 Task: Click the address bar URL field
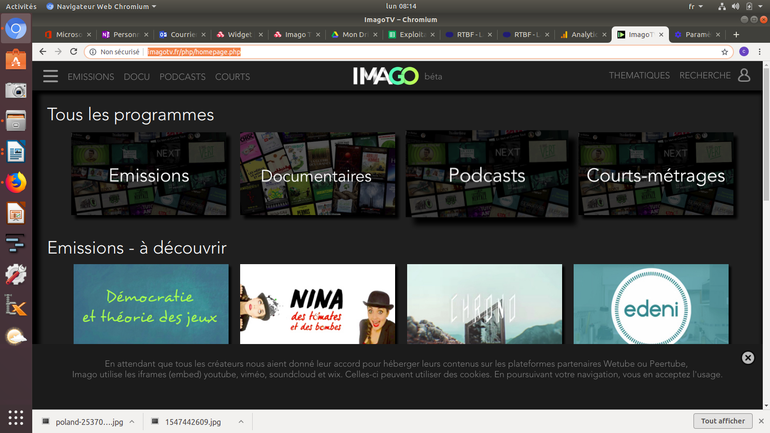pyautogui.click(x=408, y=52)
